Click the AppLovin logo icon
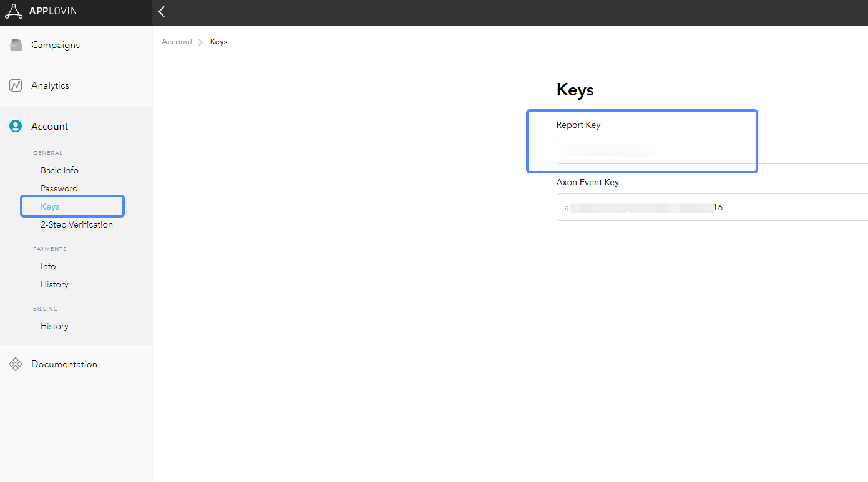The image size is (868, 482). pyautogui.click(x=14, y=11)
